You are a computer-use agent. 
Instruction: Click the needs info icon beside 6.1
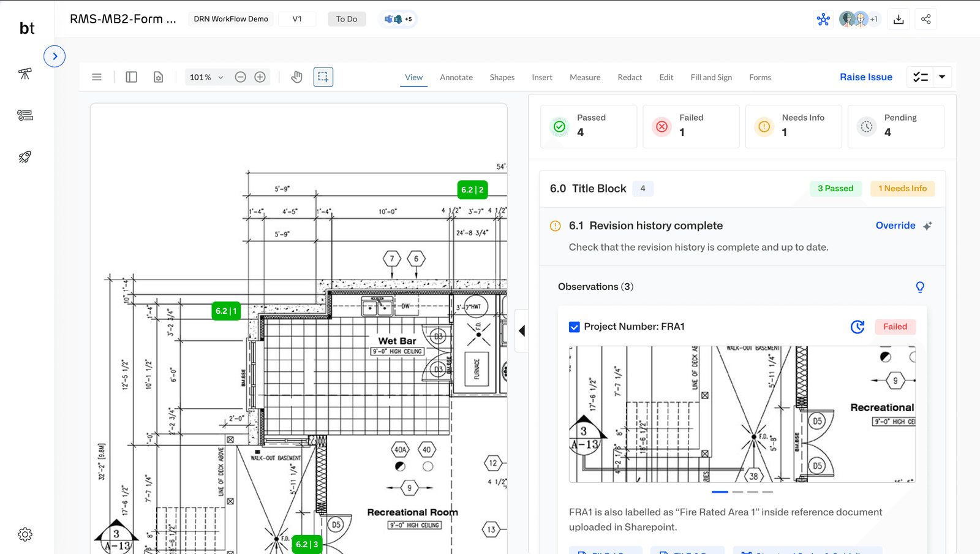coord(556,226)
